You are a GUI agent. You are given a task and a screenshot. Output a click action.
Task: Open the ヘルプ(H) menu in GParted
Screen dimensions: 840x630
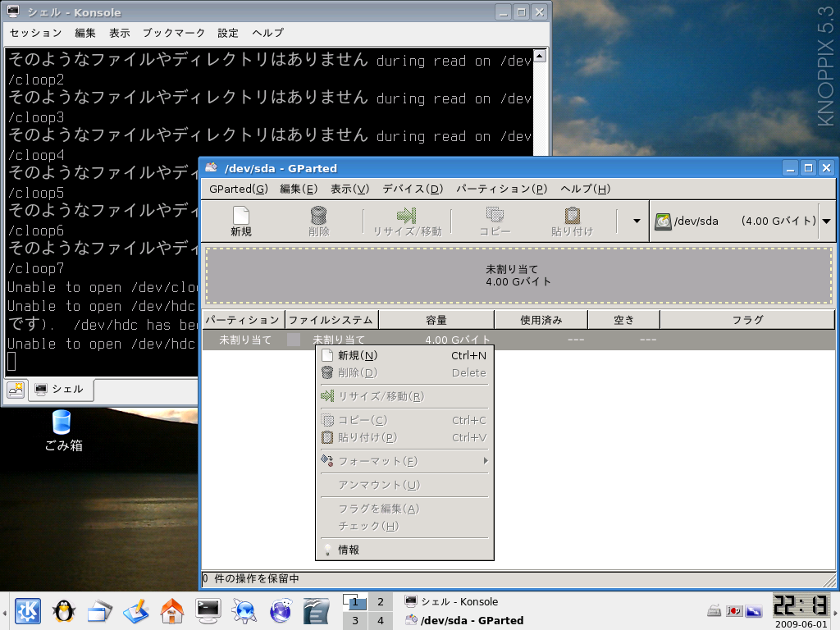586,189
